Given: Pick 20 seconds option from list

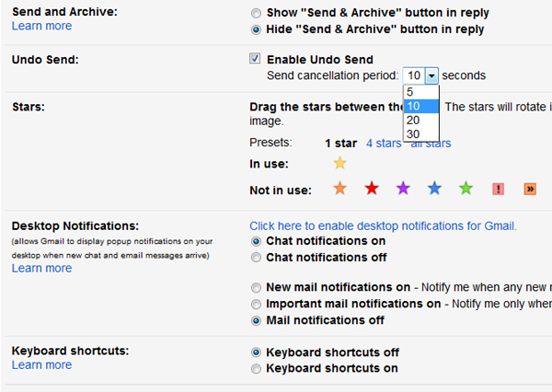Looking at the screenshot, I should pyautogui.click(x=421, y=121).
